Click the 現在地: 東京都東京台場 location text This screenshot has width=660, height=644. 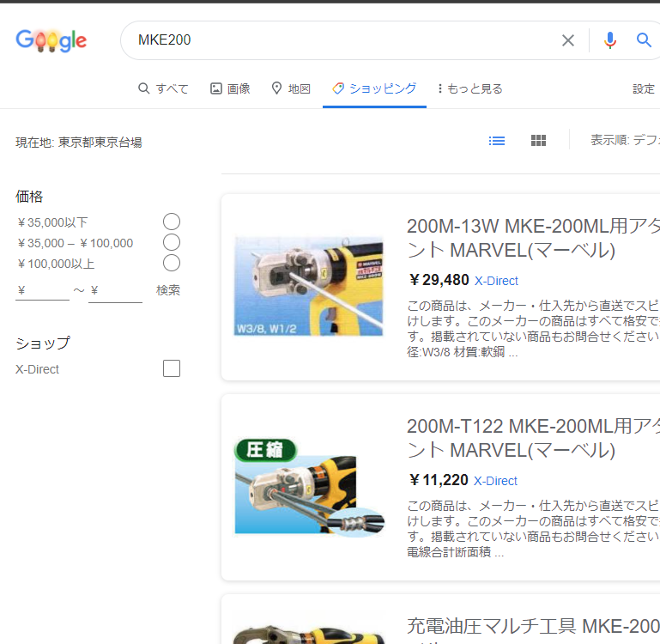click(79, 143)
